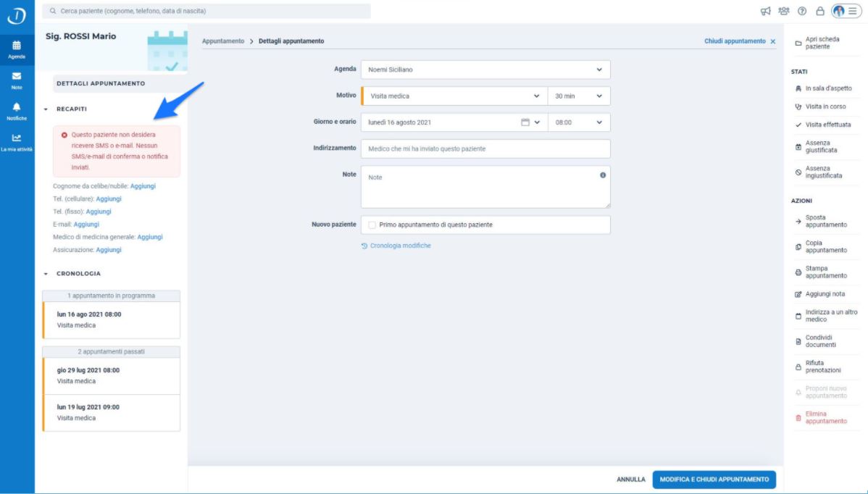This screenshot has width=868, height=494.
Task: Open the Agenda dropdown Noemi Siciliano
Action: click(x=485, y=70)
